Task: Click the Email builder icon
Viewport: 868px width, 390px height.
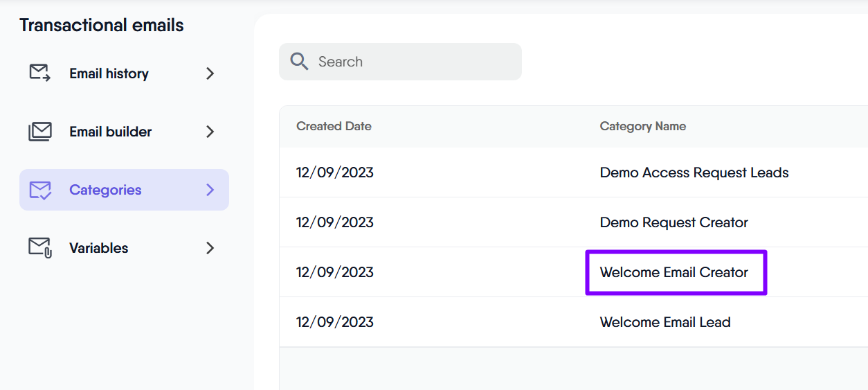Action: tap(39, 132)
